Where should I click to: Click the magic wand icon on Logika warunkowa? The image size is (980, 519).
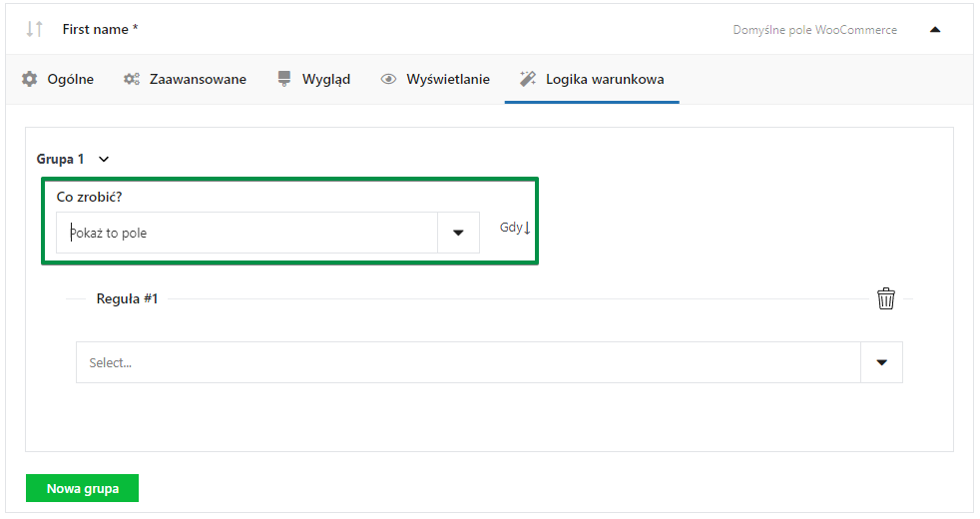(x=528, y=79)
